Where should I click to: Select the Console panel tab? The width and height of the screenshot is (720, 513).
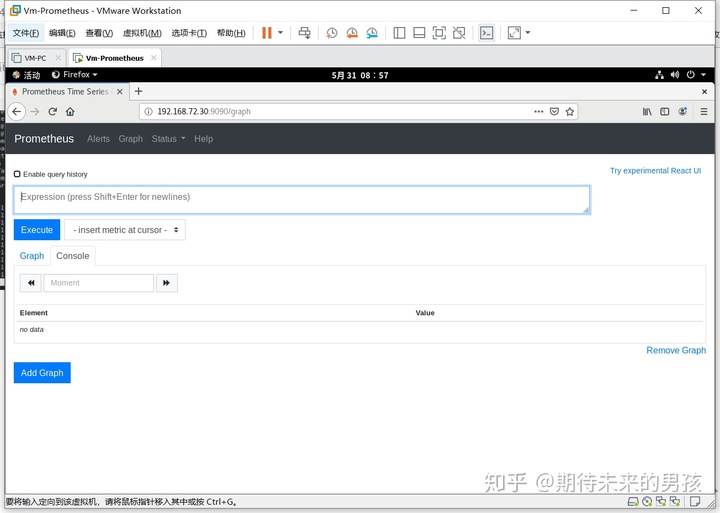[73, 256]
